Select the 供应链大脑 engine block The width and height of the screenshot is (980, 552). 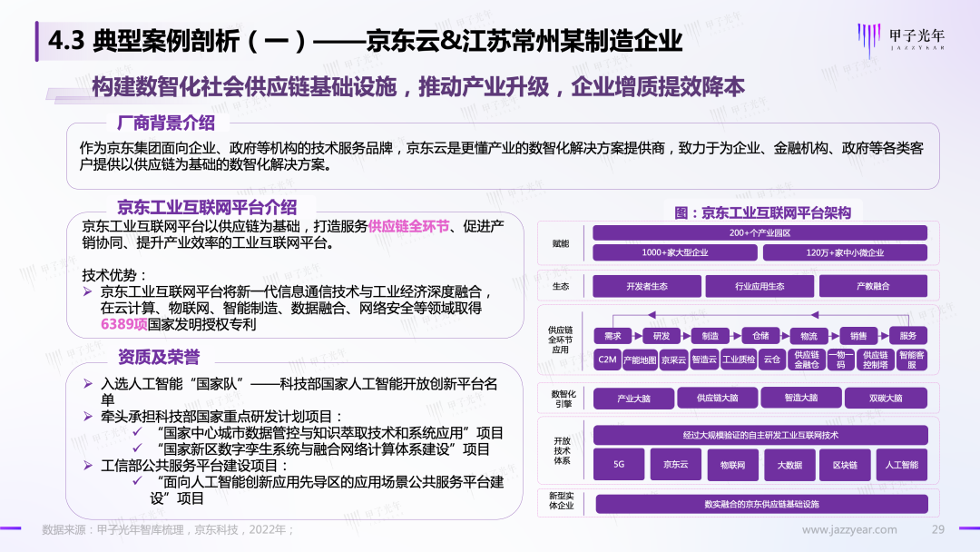[718, 398]
